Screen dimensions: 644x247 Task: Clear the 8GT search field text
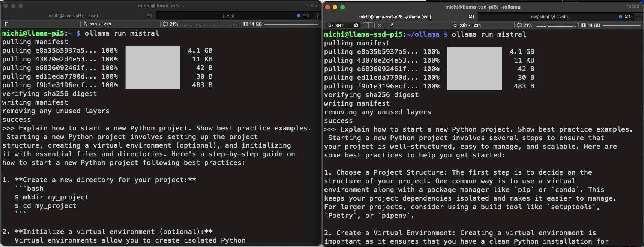356,25
